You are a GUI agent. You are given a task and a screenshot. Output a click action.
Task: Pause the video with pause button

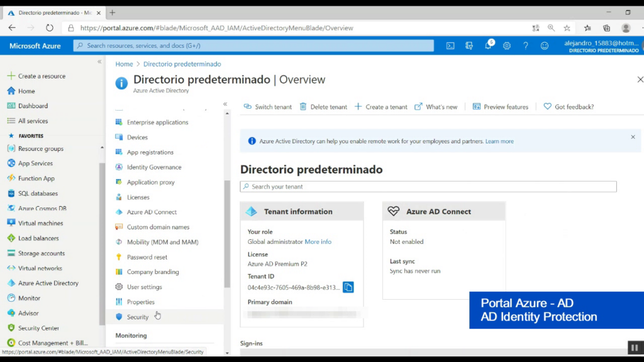click(x=635, y=348)
